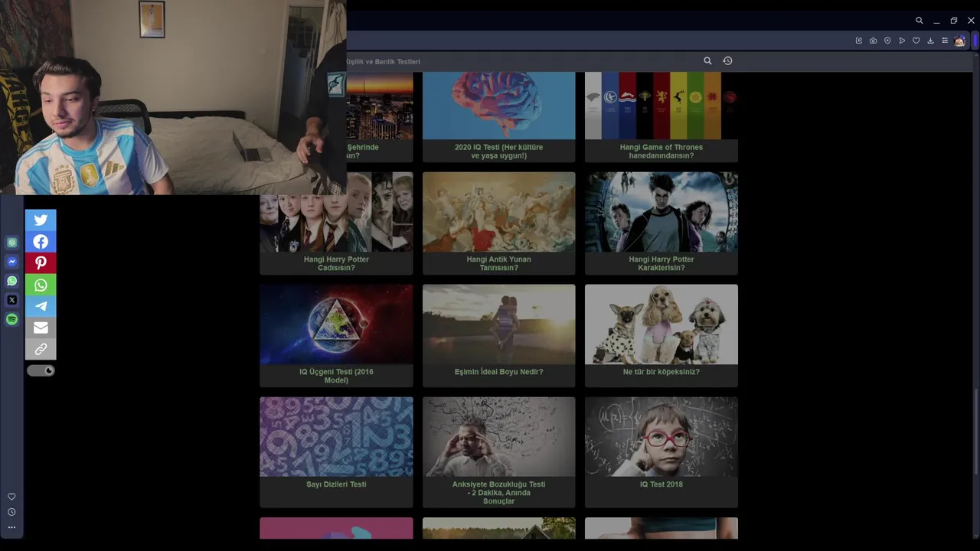Open Messenger in Opera sidebar
Viewport: 980px width, 551px height.
pyautogui.click(x=11, y=262)
